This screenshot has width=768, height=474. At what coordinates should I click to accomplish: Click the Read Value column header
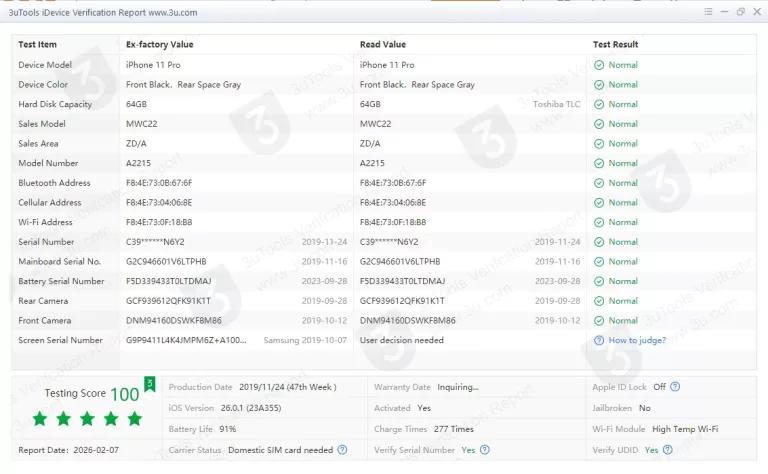(x=382, y=45)
